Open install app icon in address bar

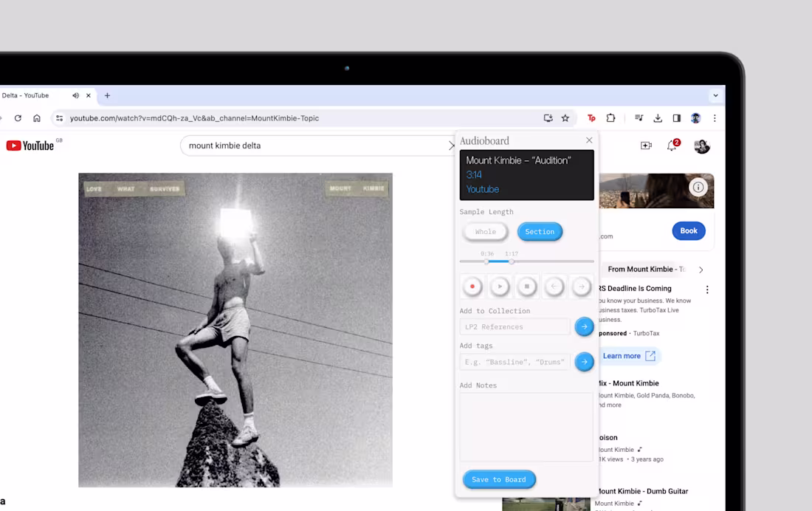pos(548,118)
